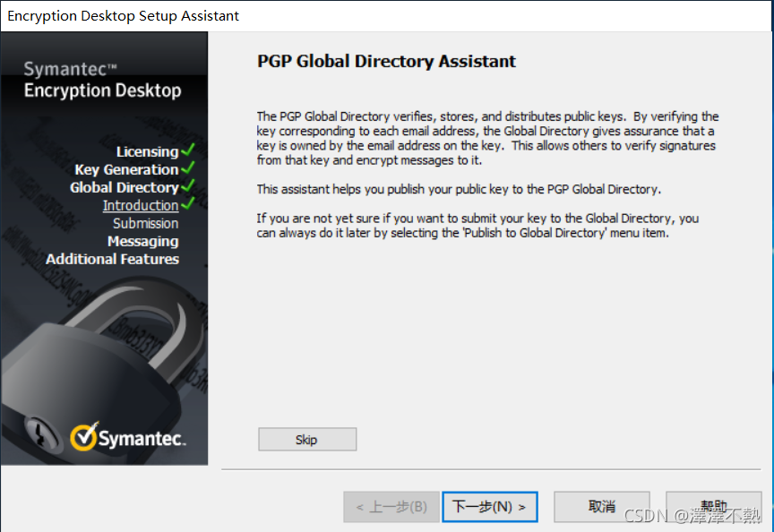Open help with 帮助 button

click(x=713, y=507)
